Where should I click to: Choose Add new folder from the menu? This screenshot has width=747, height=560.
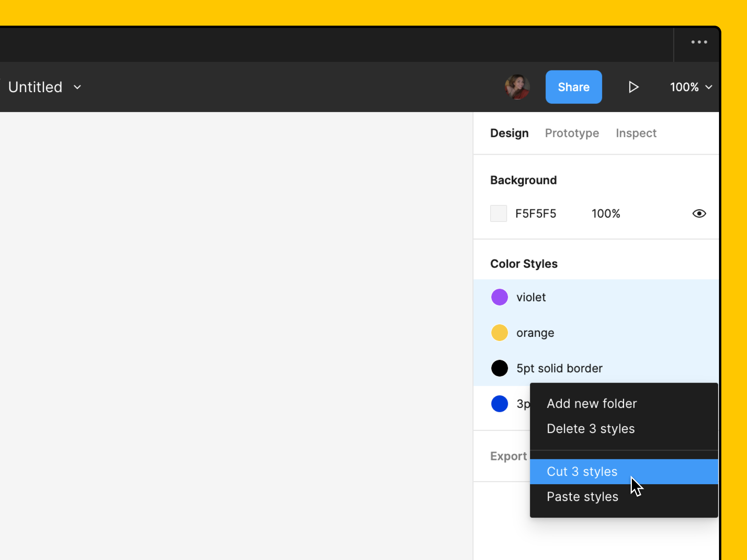(592, 403)
